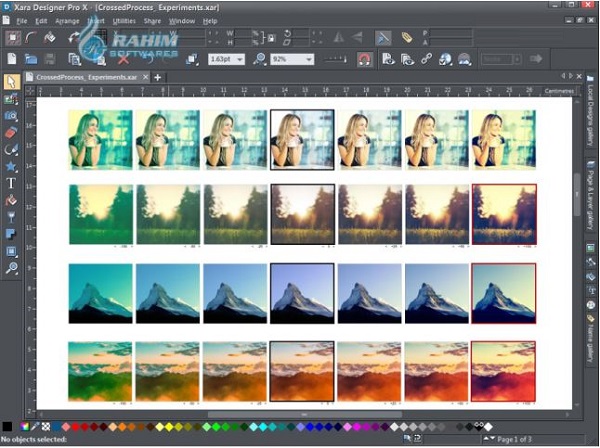Select the Text tool
600x448 pixels.
(11, 183)
